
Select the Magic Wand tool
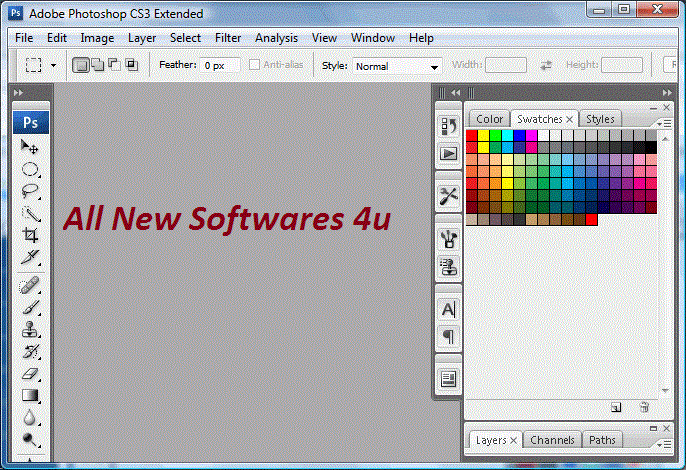coord(30,213)
